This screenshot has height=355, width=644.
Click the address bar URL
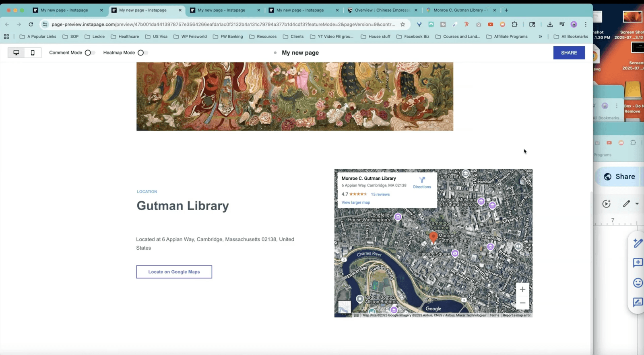click(223, 24)
